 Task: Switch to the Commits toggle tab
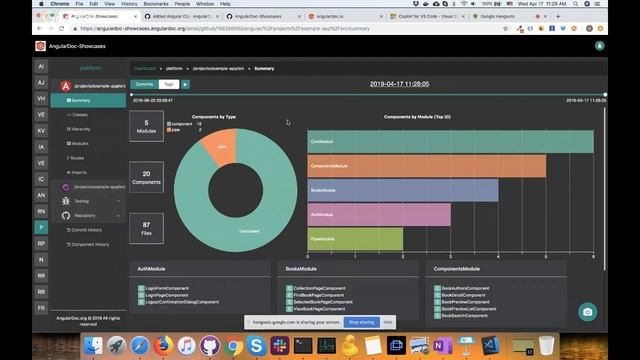click(144, 84)
